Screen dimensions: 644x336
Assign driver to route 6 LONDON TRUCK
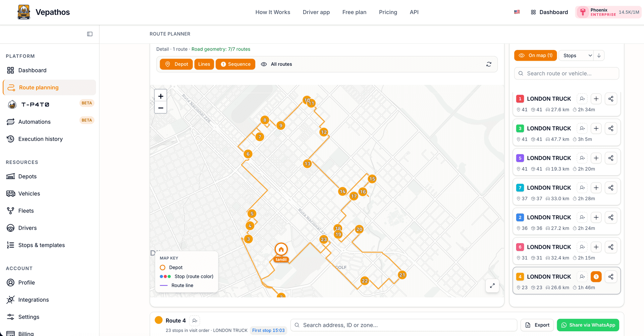click(582, 247)
